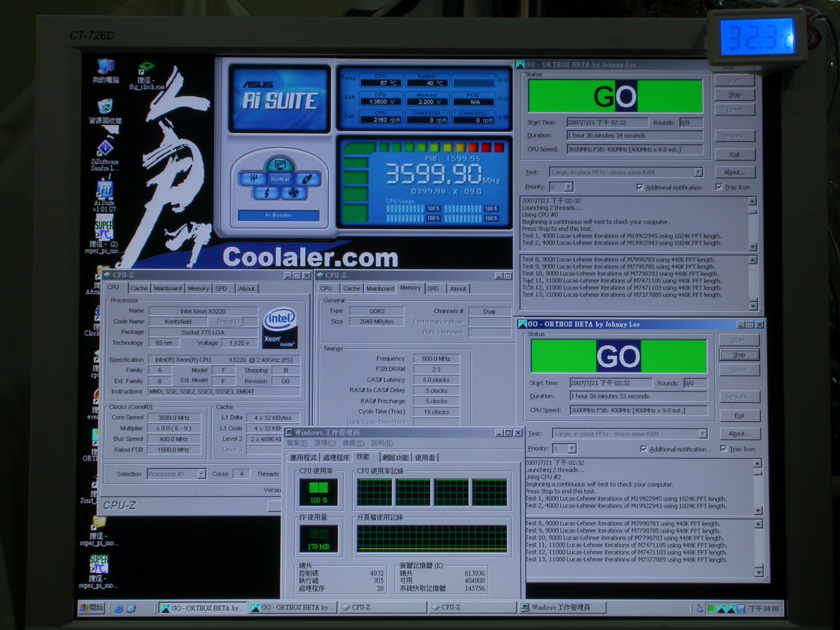Select the Normal mode button in Ai Suite
840x630 pixels.
[280, 178]
